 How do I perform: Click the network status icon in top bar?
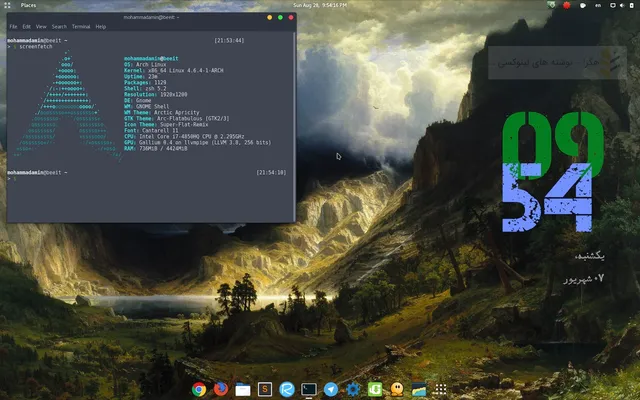(x=613, y=5)
